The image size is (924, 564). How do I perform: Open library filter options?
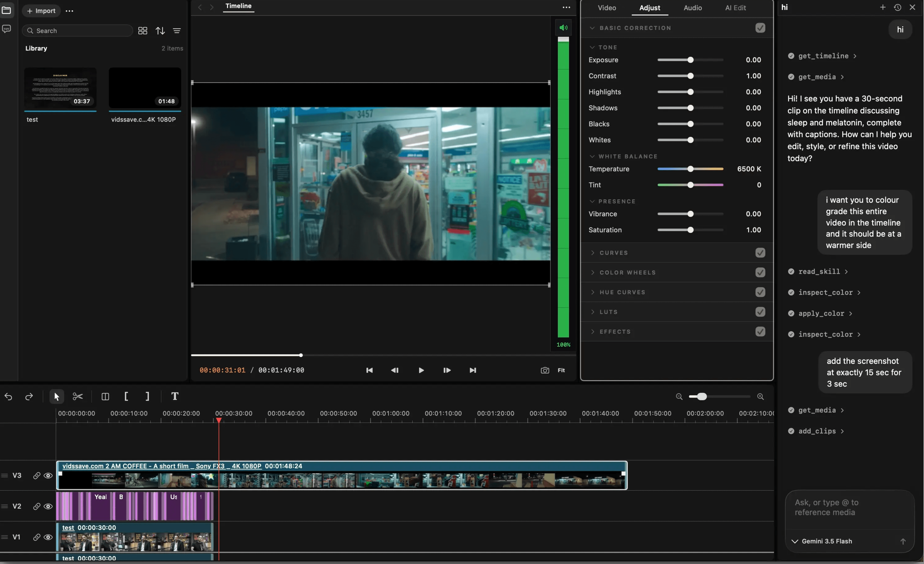[177, 31]
